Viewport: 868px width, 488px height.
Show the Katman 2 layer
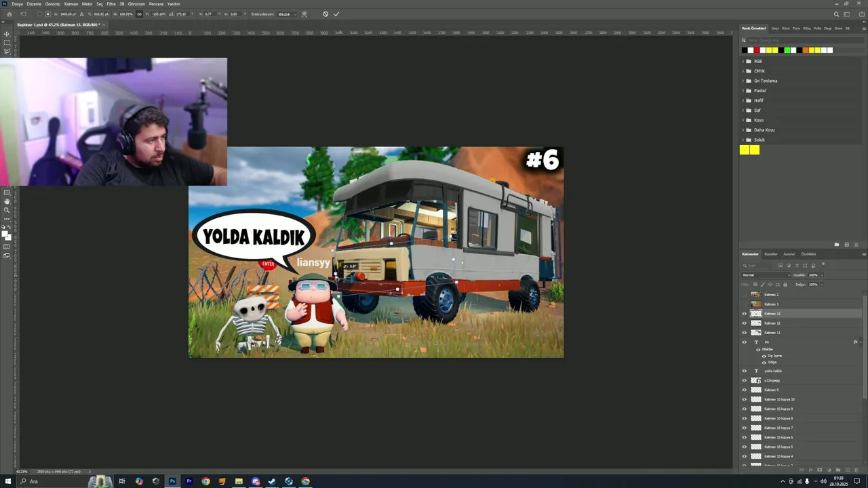click(744, 295)
